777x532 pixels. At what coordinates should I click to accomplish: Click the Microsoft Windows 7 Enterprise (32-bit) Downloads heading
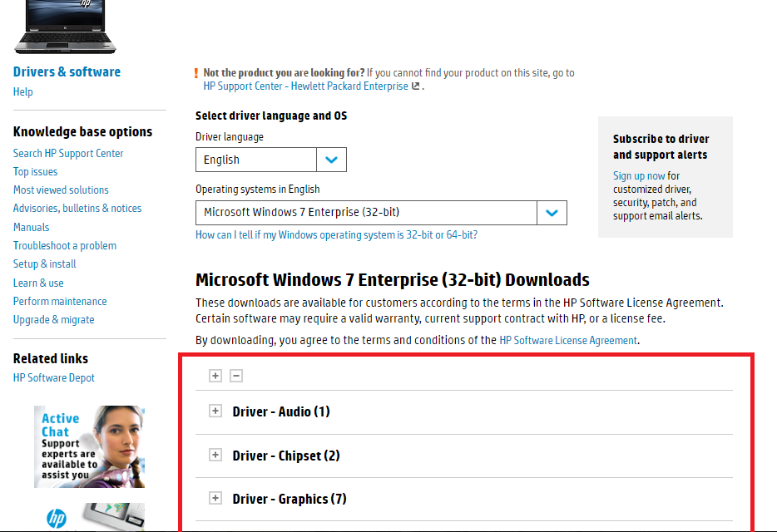coord(393,280)
